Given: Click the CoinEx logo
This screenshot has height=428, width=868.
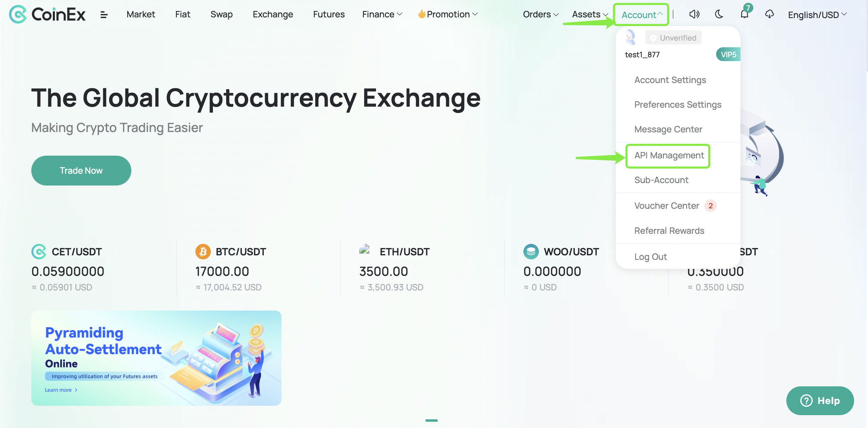Looking at the screenshot, I should point(47,14).
